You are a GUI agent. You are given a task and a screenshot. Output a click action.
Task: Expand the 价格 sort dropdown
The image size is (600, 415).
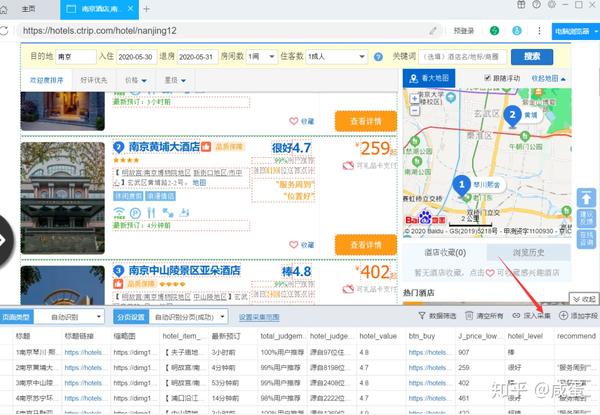[136, 80]
